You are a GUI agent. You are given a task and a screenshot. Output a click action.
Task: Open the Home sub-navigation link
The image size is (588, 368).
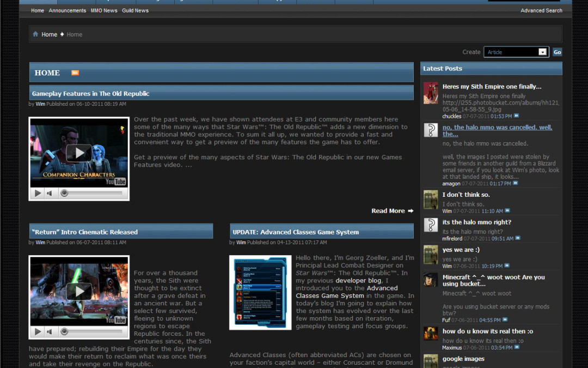click(x=38, y=10)
